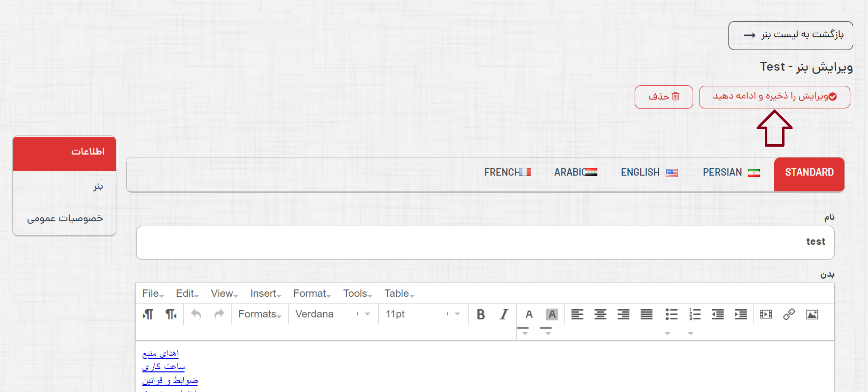Open the Formats dropdown

click(x=260, y=314)
